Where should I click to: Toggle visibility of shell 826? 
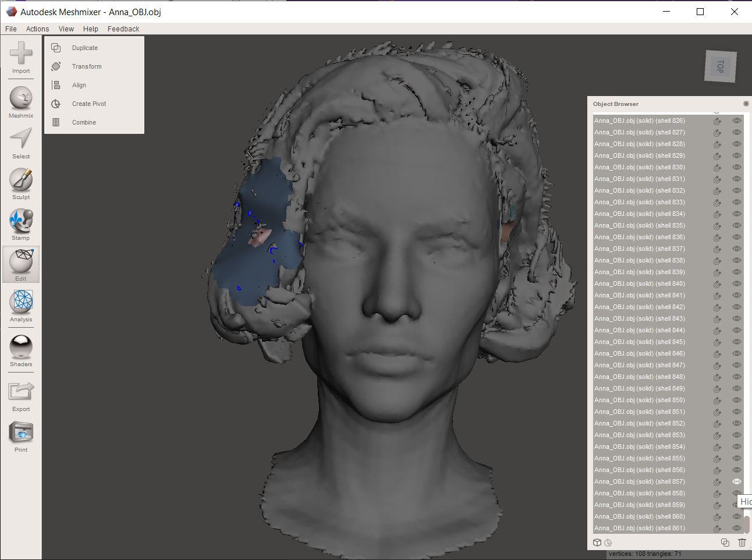(x=736, y=120)
